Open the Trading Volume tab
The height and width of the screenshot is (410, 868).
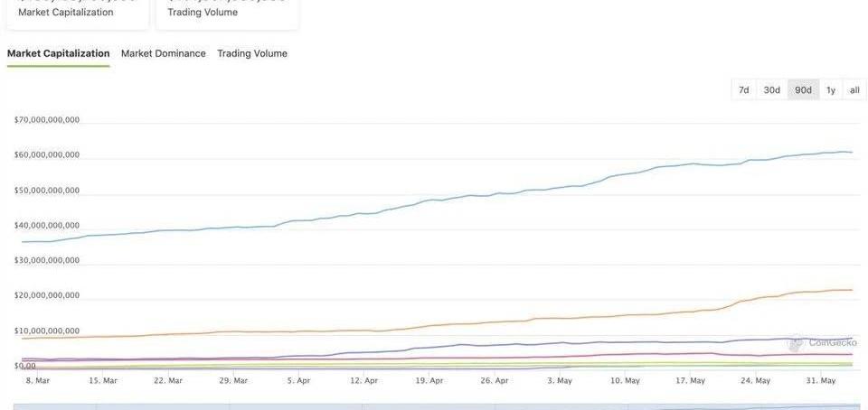[x=252, y=53]
